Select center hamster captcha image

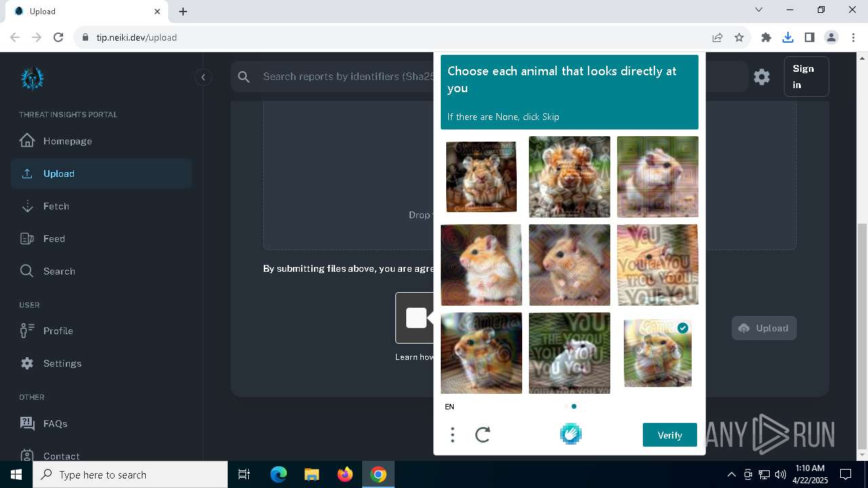[x=570, y=265]
